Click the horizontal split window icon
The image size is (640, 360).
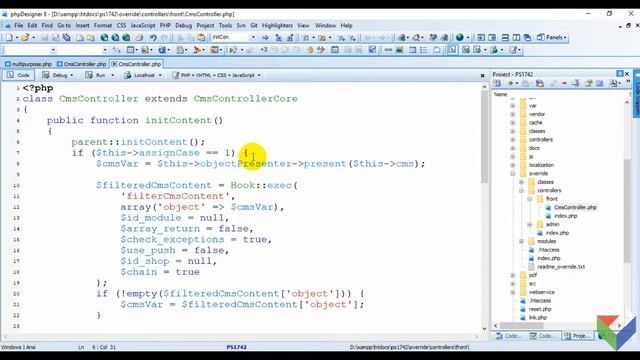(505, 38)
